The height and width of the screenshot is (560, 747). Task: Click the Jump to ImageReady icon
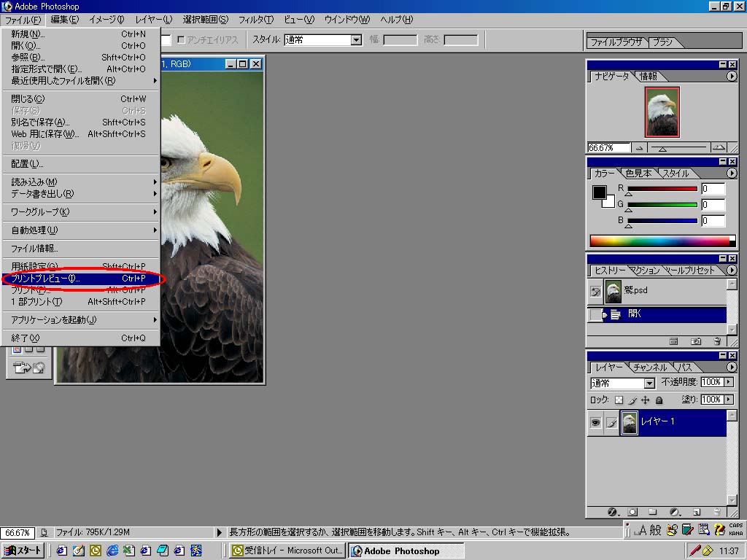pos(29,368)
